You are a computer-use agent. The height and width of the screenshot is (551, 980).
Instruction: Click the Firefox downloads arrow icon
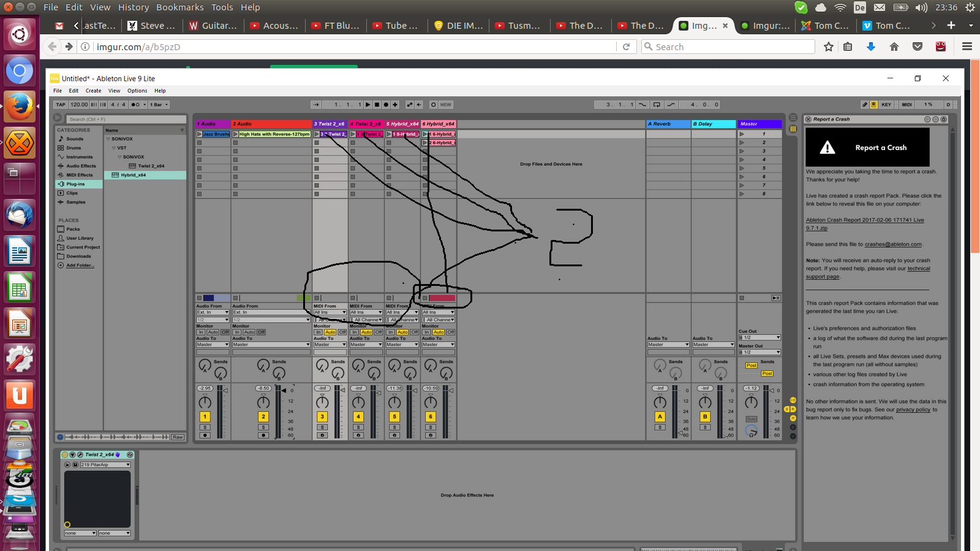(x=871, y=47)
